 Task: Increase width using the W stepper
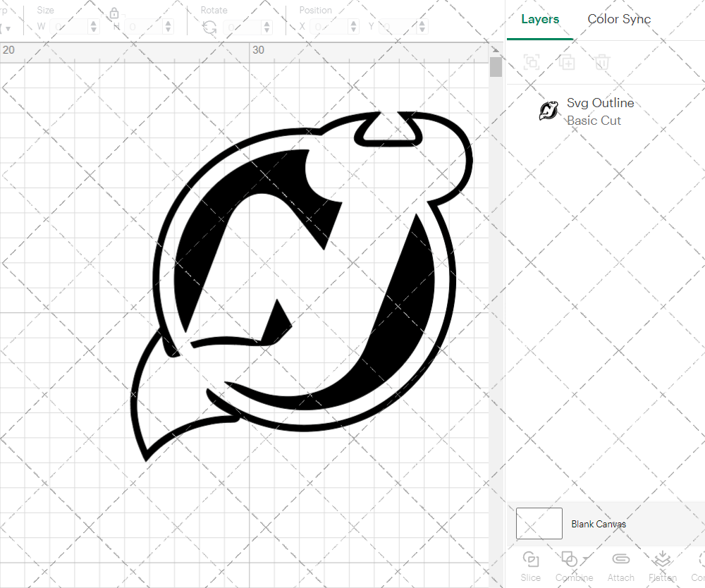tap(94, 23)
